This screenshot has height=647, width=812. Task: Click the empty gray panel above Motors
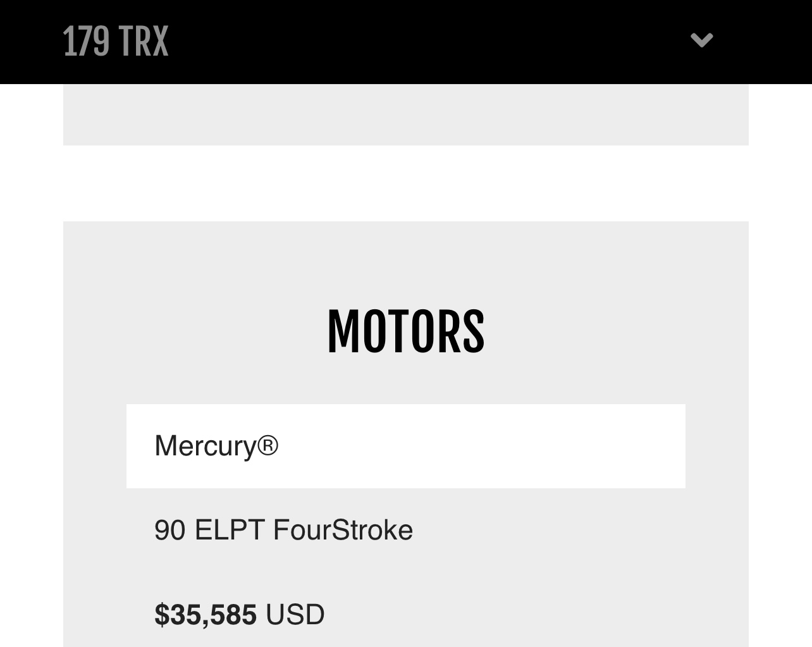pyautogui.click(x=405, y=114)
